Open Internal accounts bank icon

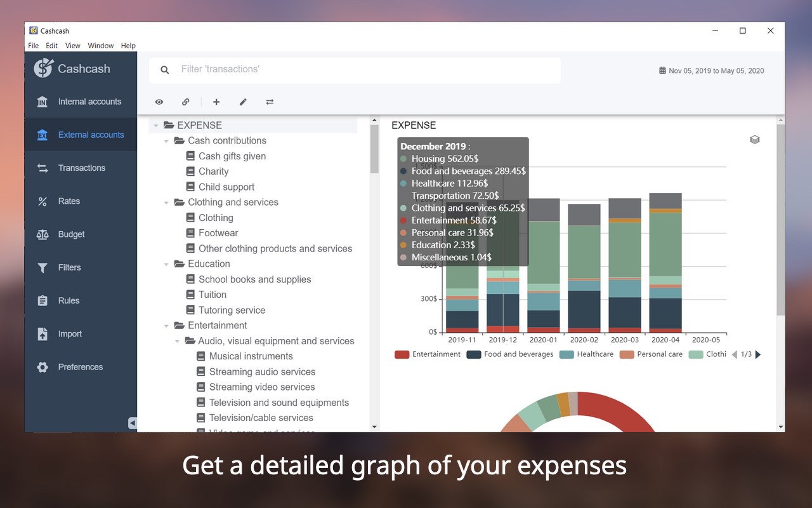(x=43, y=102)
